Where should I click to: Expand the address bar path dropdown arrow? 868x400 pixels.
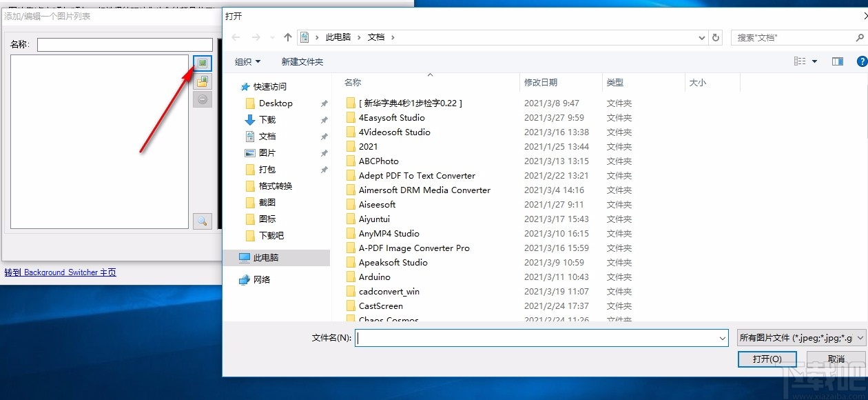(x=701, y=37)
